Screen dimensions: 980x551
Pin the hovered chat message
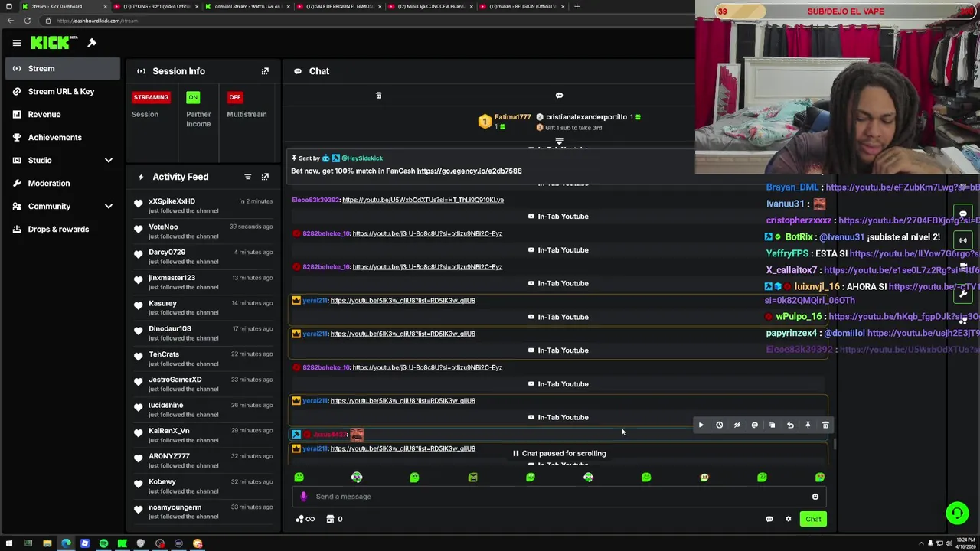click(x=808, y=425)
